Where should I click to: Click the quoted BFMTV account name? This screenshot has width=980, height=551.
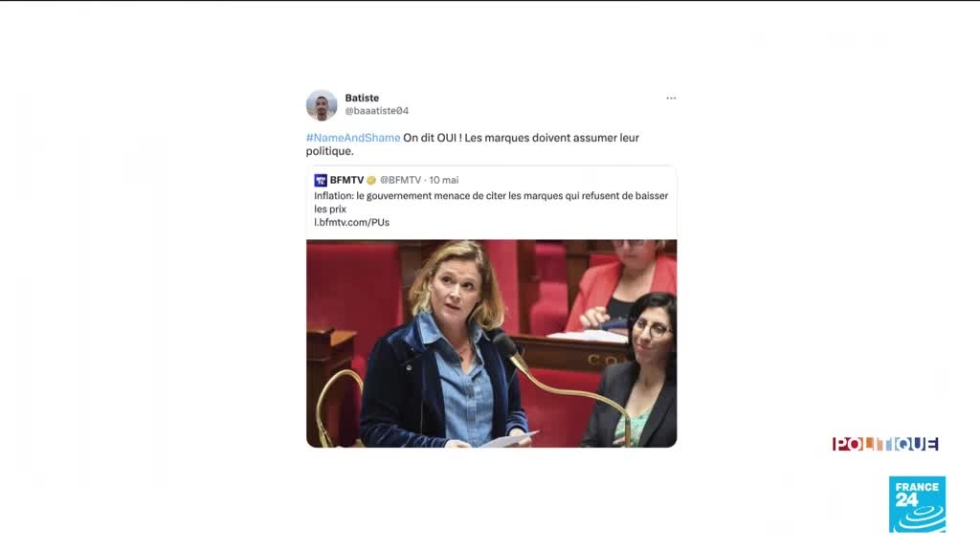tap(346, 180)
